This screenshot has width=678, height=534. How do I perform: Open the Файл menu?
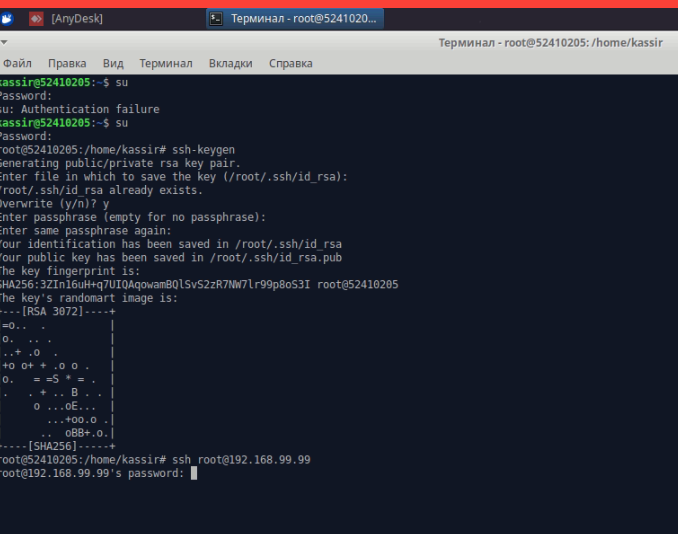click(16, 63)
